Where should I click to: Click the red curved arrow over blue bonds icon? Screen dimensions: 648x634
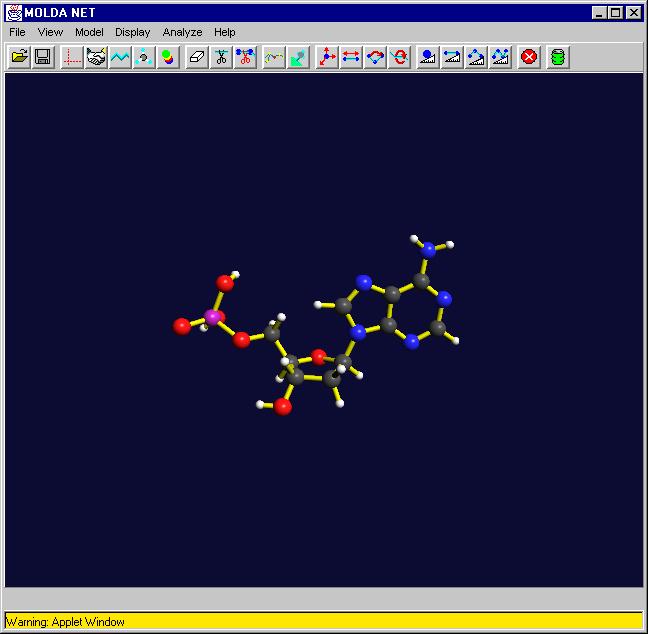tap(375, 57)
